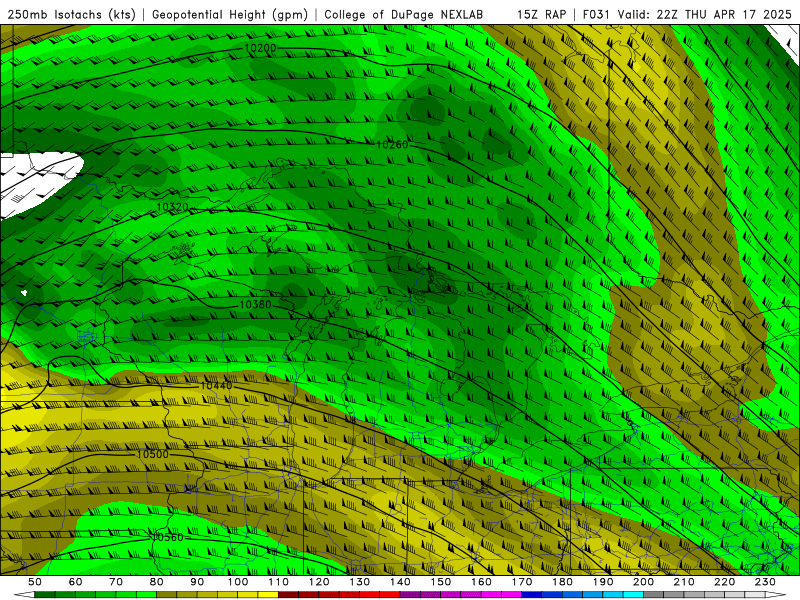The image size is (800, 600).
Task: Click the 170 label on the color scale
Action: click(522, 582)
